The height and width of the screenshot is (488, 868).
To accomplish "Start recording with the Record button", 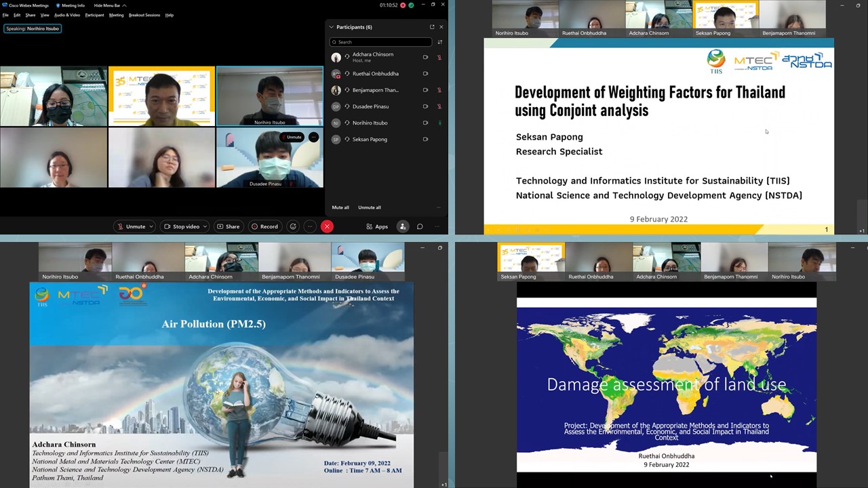I will point(264,226).
